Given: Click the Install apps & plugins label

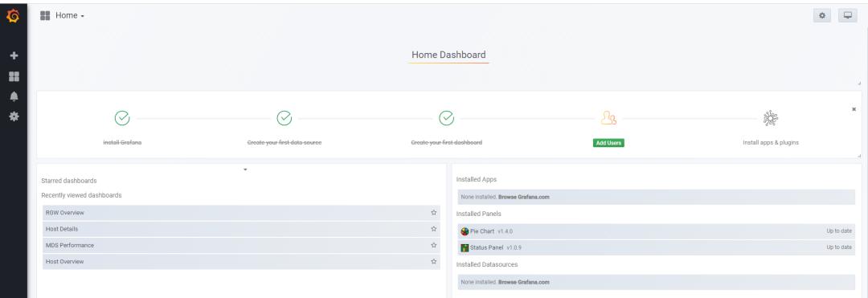Looking at the screenshot, I should (771, 143).
